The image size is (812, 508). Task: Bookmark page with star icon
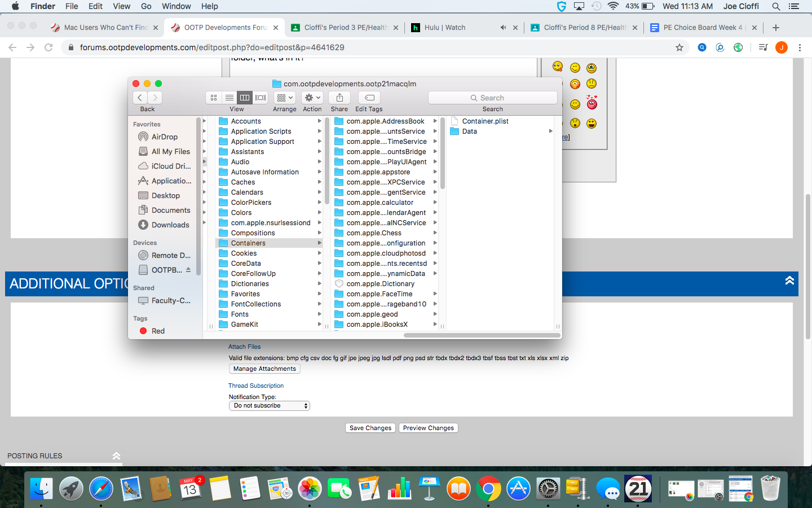(679, 47)
